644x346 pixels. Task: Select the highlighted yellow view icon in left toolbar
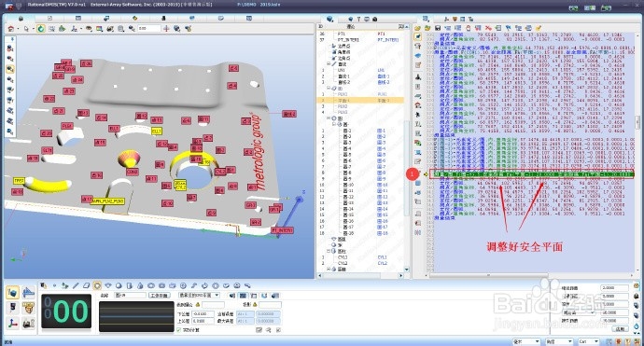tap(10, 69)
